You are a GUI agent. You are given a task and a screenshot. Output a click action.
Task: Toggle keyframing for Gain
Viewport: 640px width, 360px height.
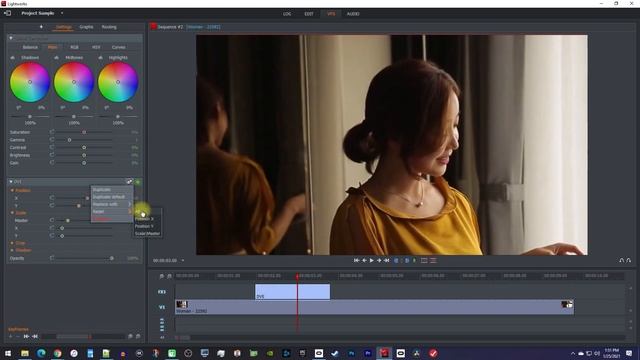point(52,162)
